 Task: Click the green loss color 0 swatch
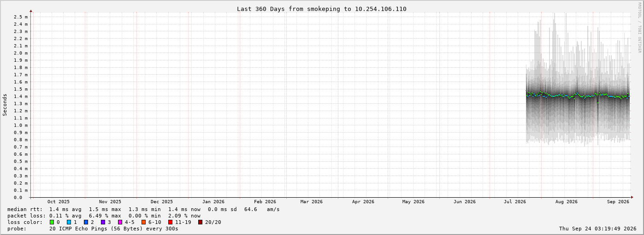point(52,222)
